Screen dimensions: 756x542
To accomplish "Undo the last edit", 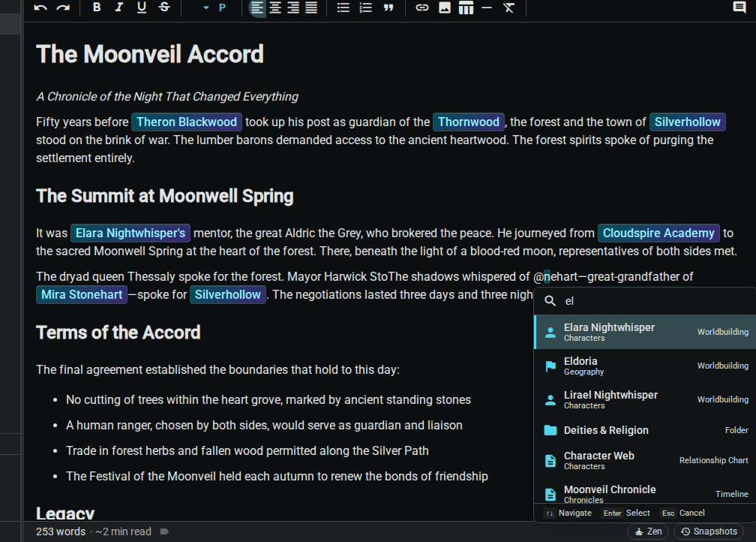I will click(x=40, y=8).
